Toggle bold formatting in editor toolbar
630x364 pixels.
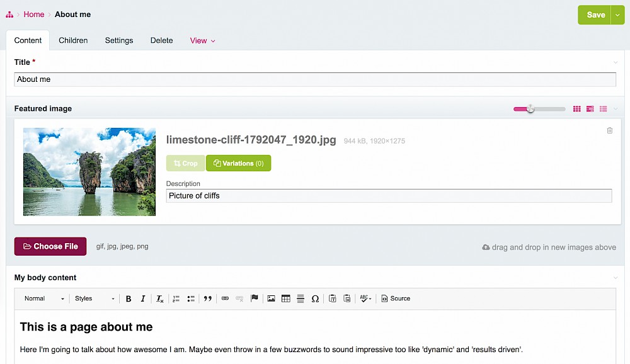[x=129, y=299]
